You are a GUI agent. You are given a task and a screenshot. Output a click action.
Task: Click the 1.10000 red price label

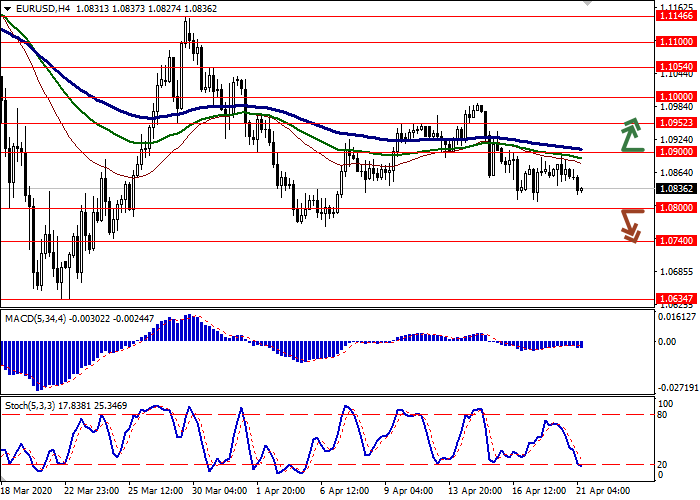coord(675,97)
